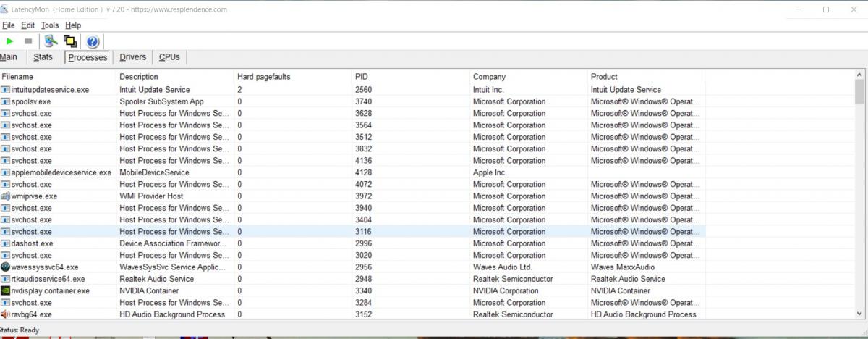Viewport: 868px width, 339px height.
Task: Click the nvdisplay.container.exe NVIDIA icon
Action: tap(6, 290)
